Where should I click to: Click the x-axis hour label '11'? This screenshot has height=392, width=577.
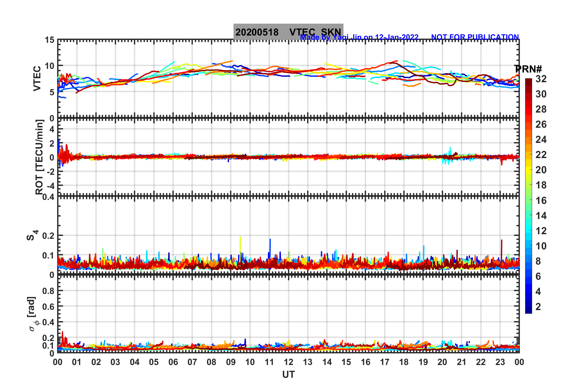coord(269,362)
